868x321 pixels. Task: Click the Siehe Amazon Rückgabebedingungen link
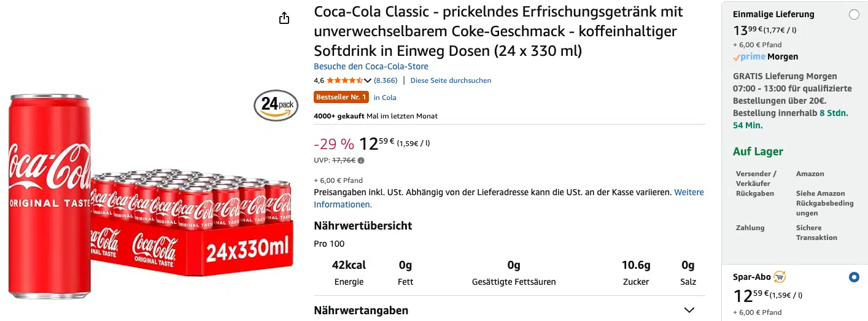tap(824, 203)
